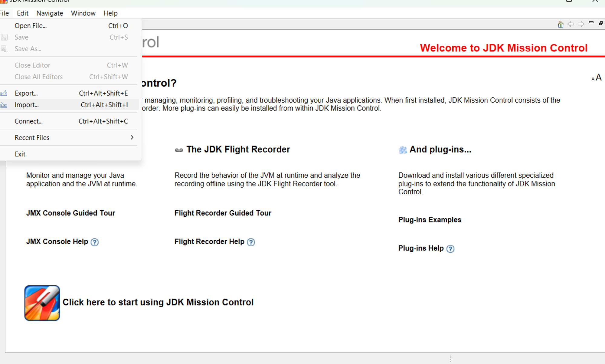Open Plug-ins Help link
Viewport: 605px width, 364px height.
[x=421, y=248]
